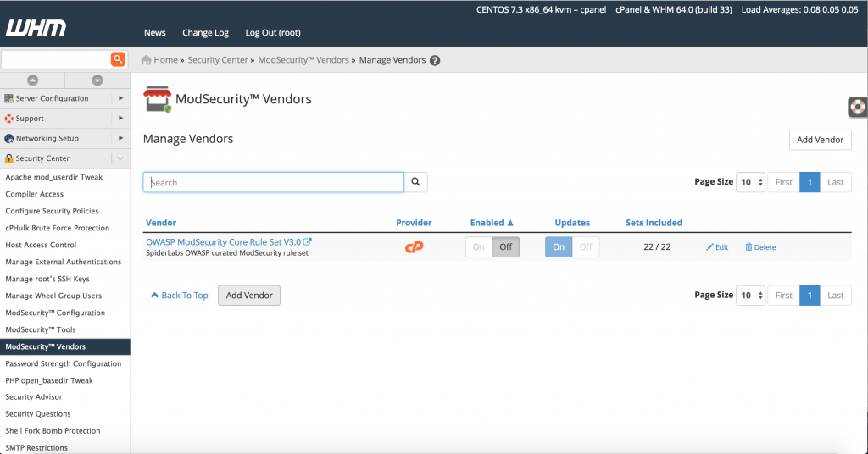Click Add Vendor button next to Back To Top
868x454 pixels.
pos(249,296)
